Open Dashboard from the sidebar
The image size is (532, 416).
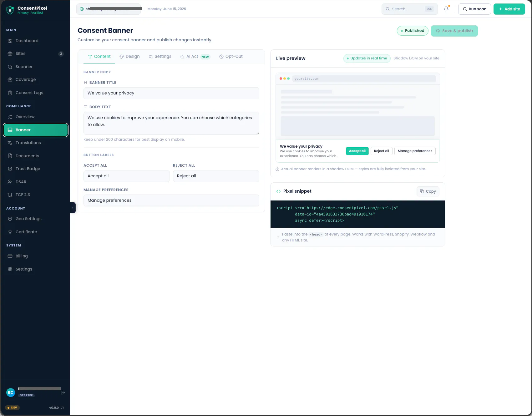click(35, 41)
